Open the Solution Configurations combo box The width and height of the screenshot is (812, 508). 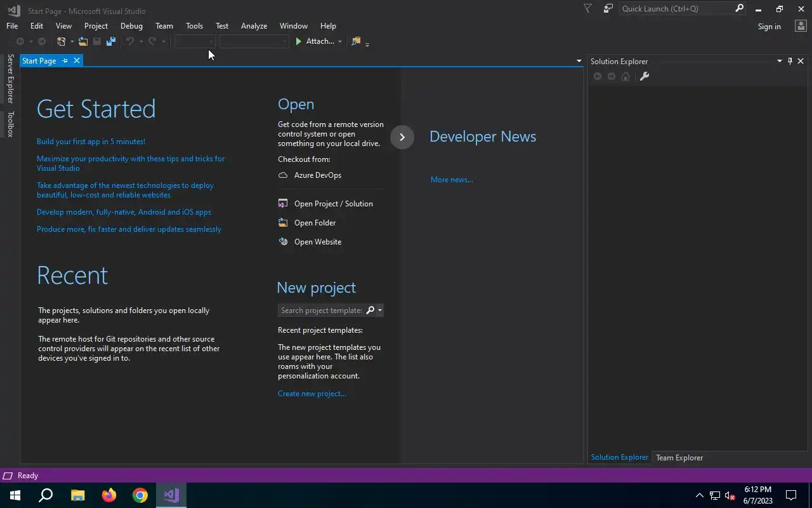[x=195, y=41]
